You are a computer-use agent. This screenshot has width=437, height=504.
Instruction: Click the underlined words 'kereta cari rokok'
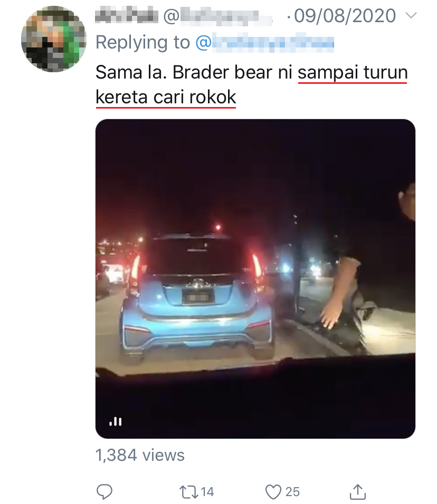(166, 97)
